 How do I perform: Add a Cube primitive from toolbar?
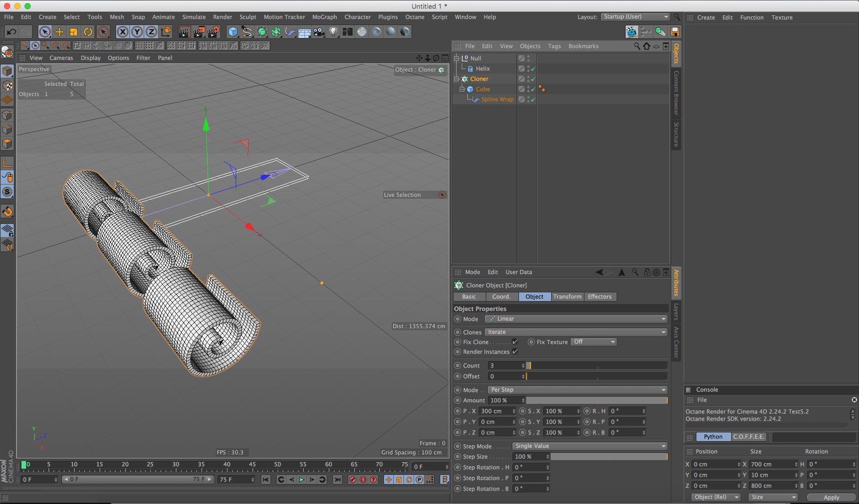point(233,32)
